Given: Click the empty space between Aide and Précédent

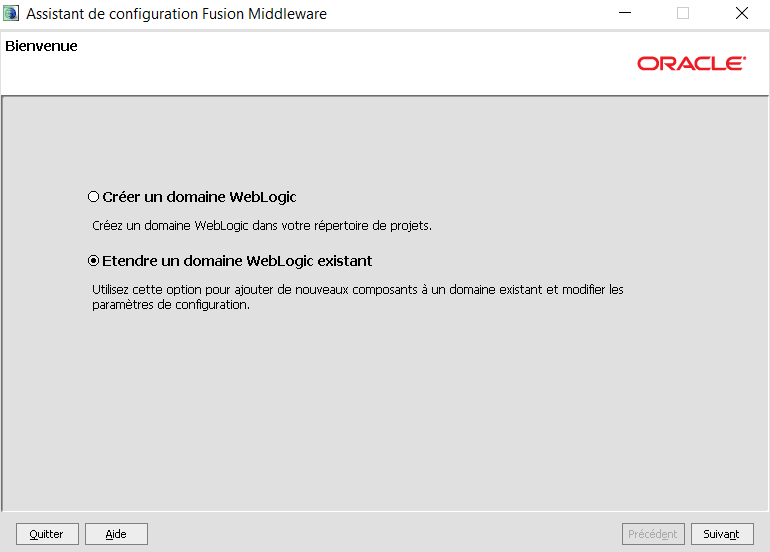Looking at the screenshot, I should [385, 534].
